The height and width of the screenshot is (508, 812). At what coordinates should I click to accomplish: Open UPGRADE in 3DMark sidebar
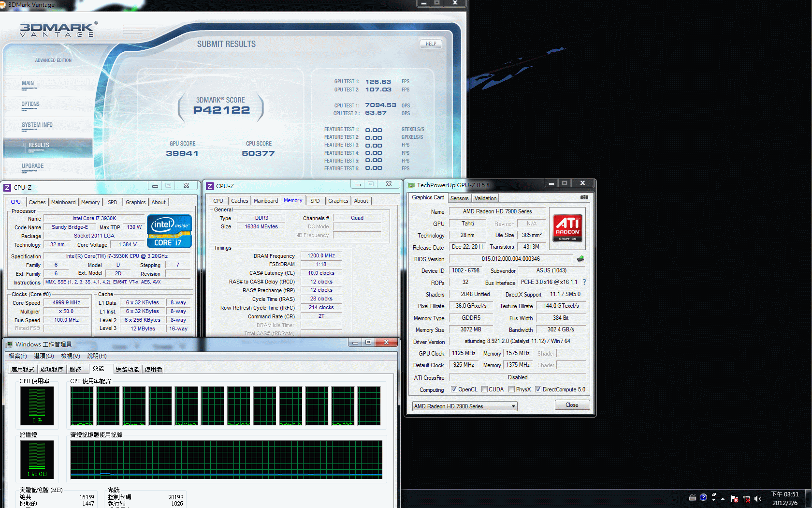[32, 166]
